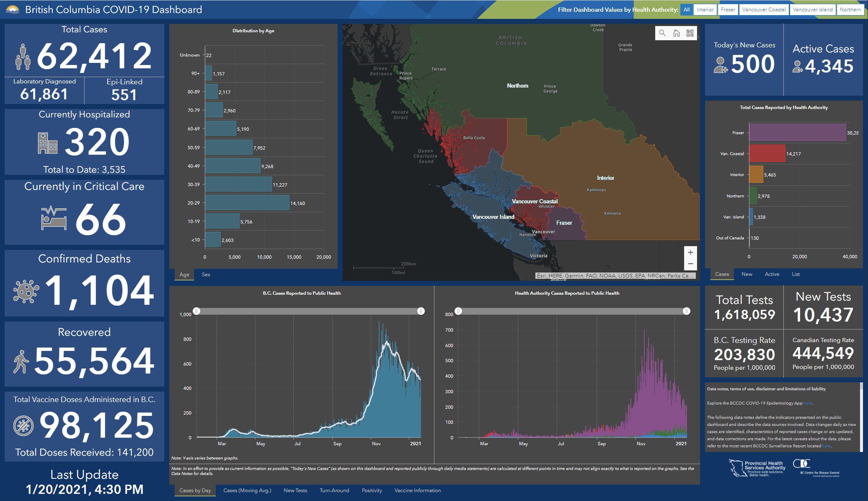Open the BCCDC Epidemiology App 'here' link
Screen dimensions: 868x501
[x=808, y=403]
